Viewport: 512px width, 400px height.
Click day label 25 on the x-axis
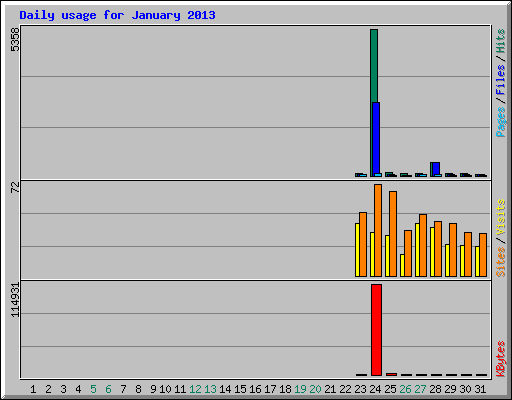point(390,389)
